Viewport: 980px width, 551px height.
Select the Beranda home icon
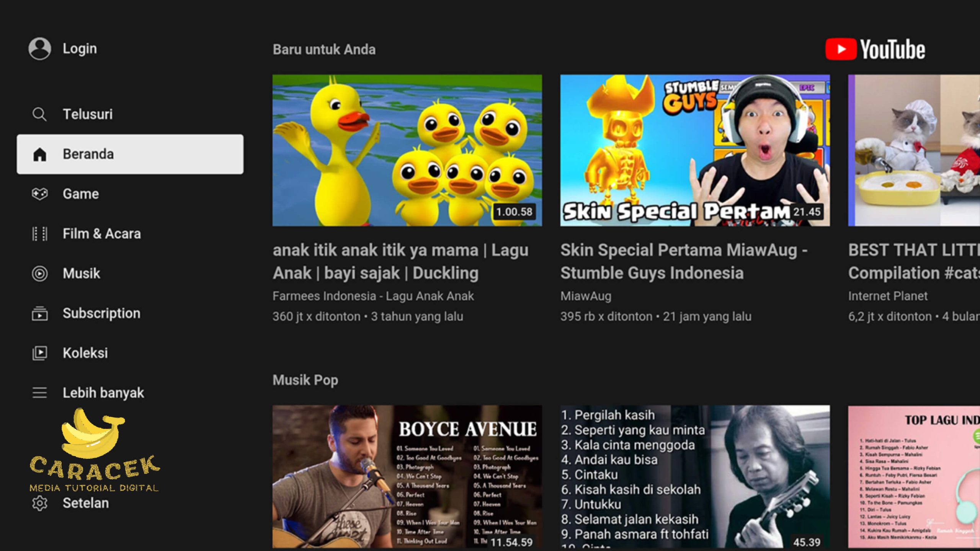click(39, 154)
